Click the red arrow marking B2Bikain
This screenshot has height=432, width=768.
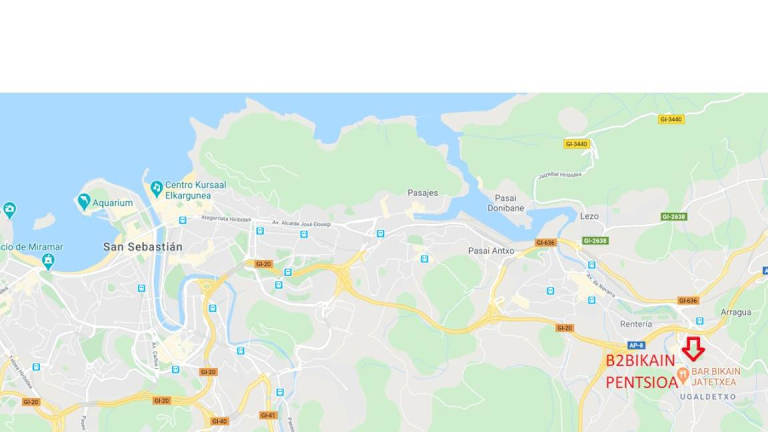[693, 349]
